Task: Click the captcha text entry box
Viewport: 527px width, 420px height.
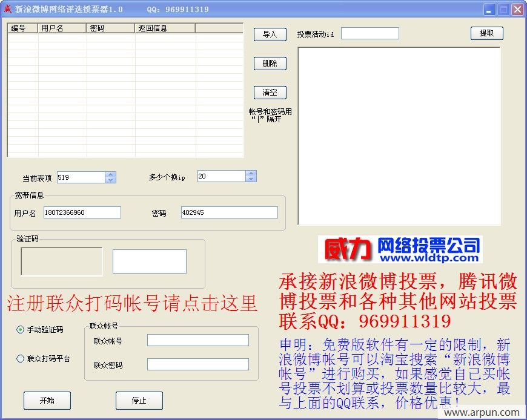Action: [150, 261]
